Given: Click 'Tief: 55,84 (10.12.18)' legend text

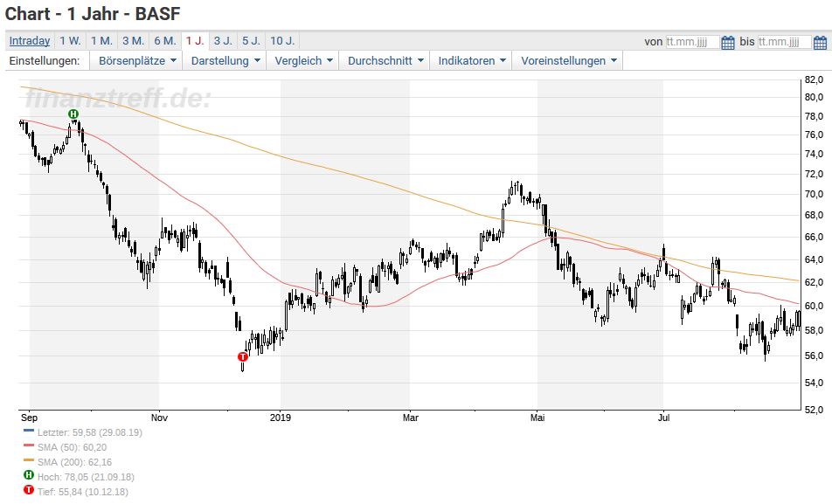Looking at the screenshot, I should [83, 492].
